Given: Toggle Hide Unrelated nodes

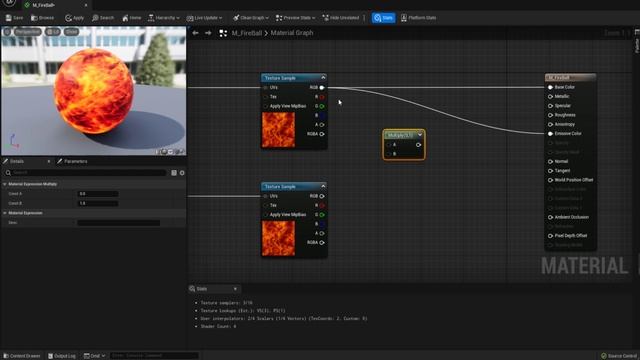Looking at the screenshot, I should point(341,18).
